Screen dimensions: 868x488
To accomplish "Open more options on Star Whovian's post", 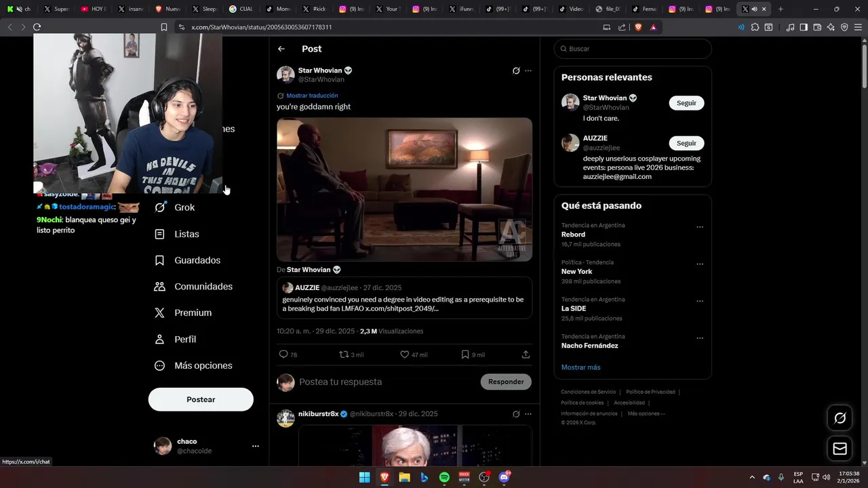I will 528,70.
